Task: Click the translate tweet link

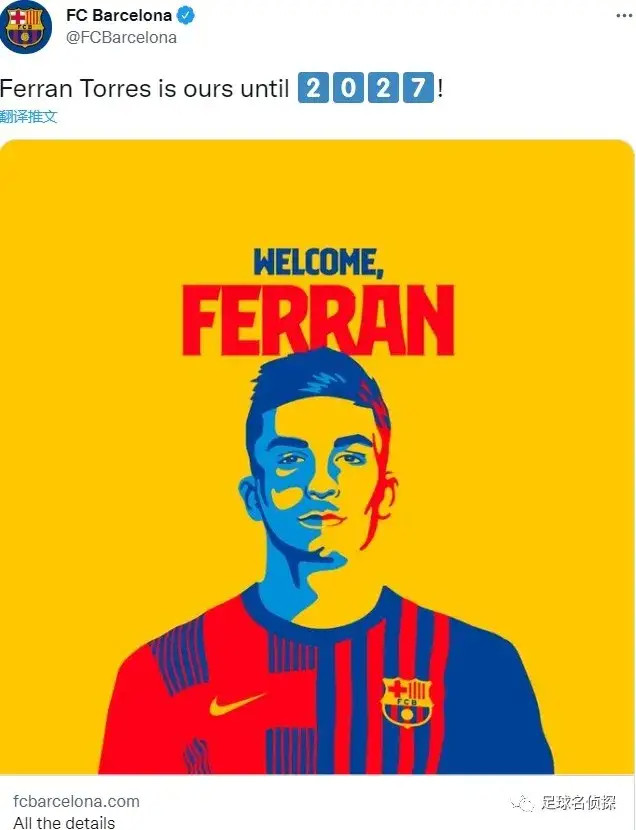Action: coord(29,116)
